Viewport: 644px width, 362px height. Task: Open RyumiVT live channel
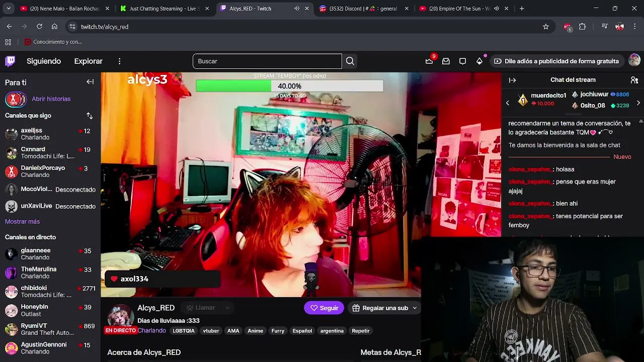point(50,329)
